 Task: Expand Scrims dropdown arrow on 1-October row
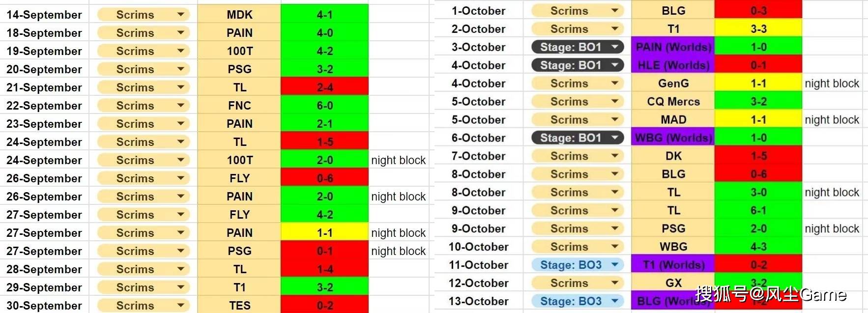point(614,11)
